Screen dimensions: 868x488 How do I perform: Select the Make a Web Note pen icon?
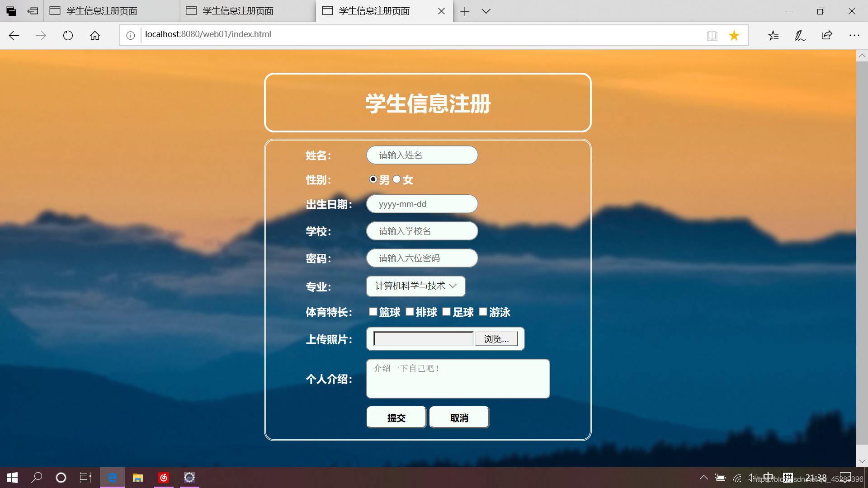coord(800,35)
